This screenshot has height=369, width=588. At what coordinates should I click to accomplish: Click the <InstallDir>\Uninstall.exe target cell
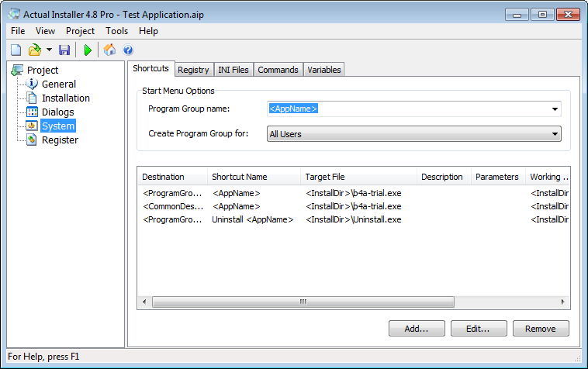click(x=354, y=219)
